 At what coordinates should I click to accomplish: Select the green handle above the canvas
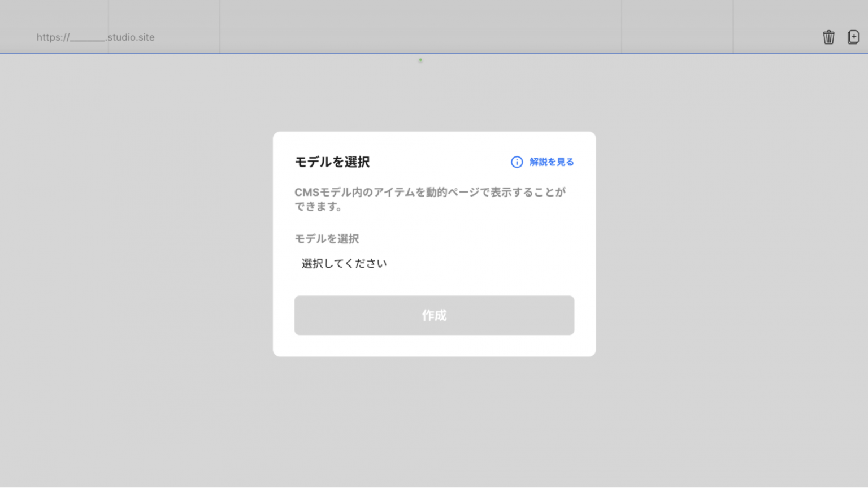(x=420, y=60)
